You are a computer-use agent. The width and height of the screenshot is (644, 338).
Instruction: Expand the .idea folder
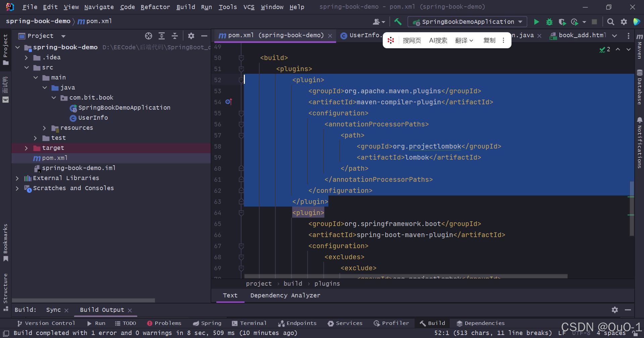26,58
